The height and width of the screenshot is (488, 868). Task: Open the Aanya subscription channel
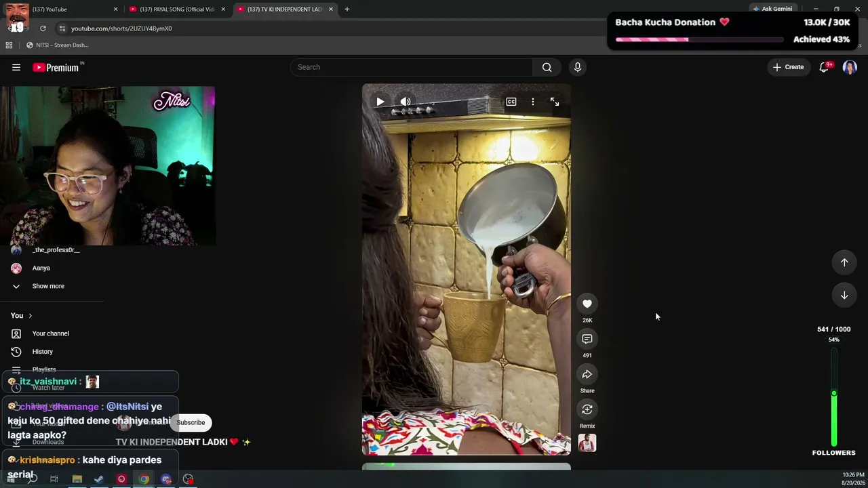41,268
